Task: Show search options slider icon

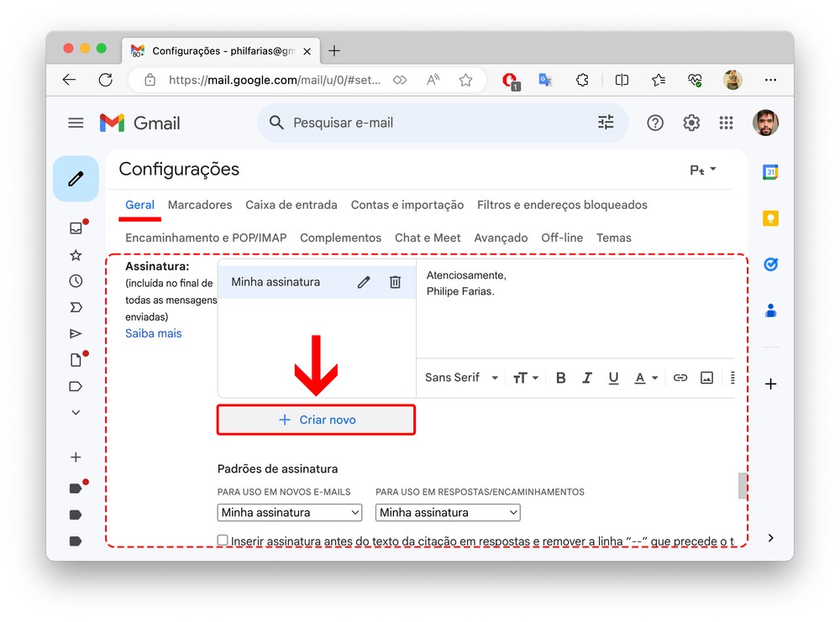Action: [x=606, y=123]
